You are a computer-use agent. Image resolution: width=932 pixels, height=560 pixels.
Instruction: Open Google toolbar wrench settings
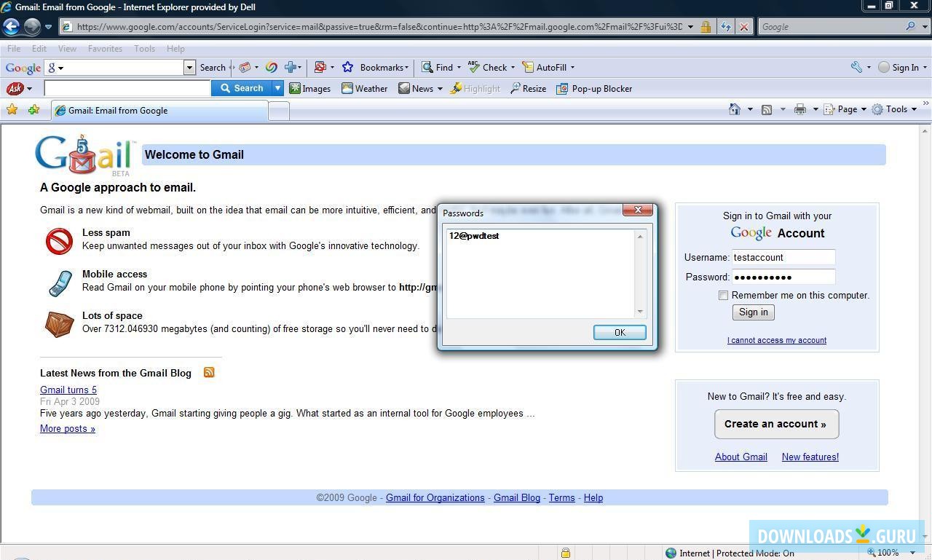[x=856, y=68]
